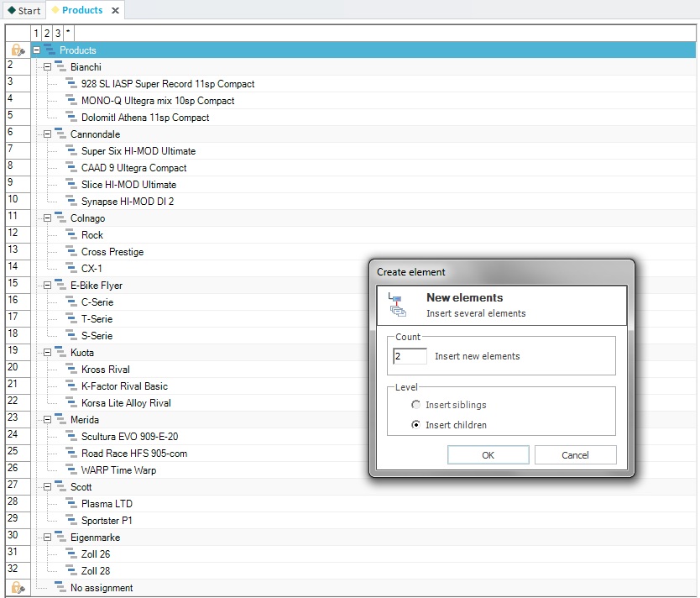Click the icon beside S-Serie element
This screenshot has width=700, height=598.
pyautogui.click(x=71, y=335)
